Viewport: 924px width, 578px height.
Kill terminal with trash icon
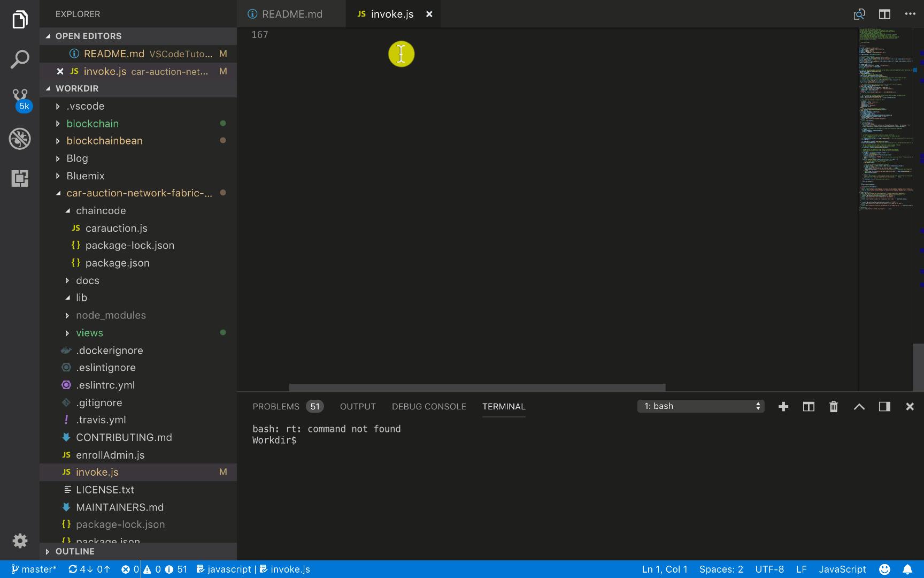click(834, 407)
